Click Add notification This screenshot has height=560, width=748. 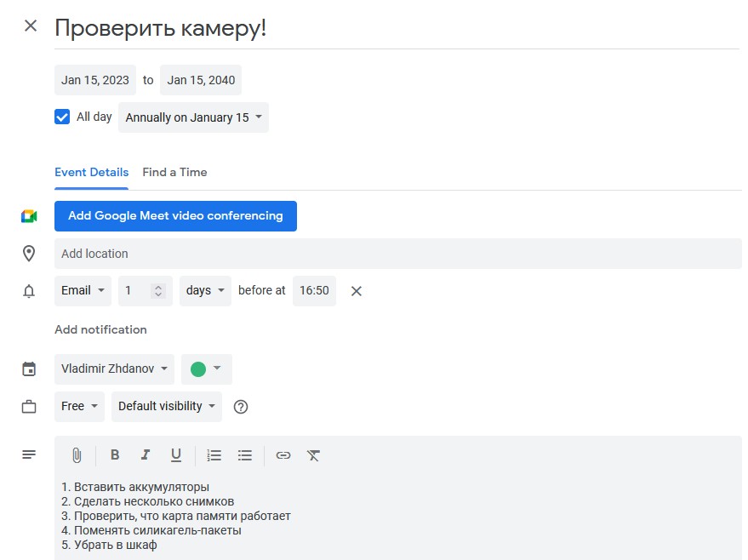[100, 329]
